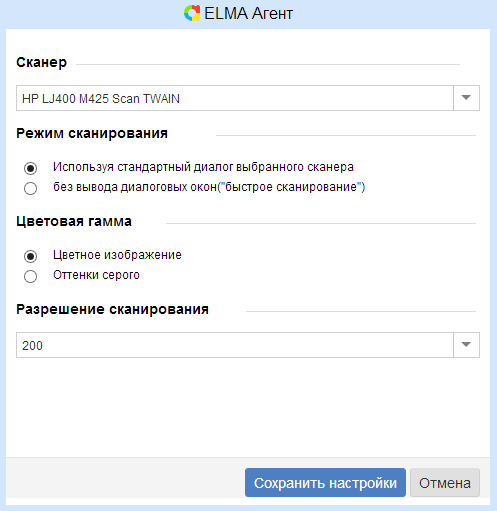
Task: Click the Сканер section heading
Action: tap(42, 62)
